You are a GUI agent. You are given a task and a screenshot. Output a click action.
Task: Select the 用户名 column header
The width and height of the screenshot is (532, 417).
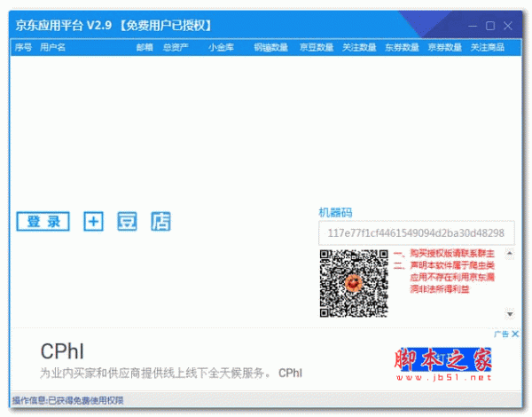(52, 47)
